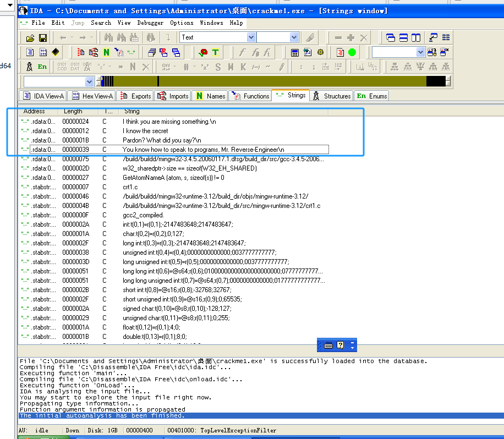Click the segments window icon

point(151,52)
